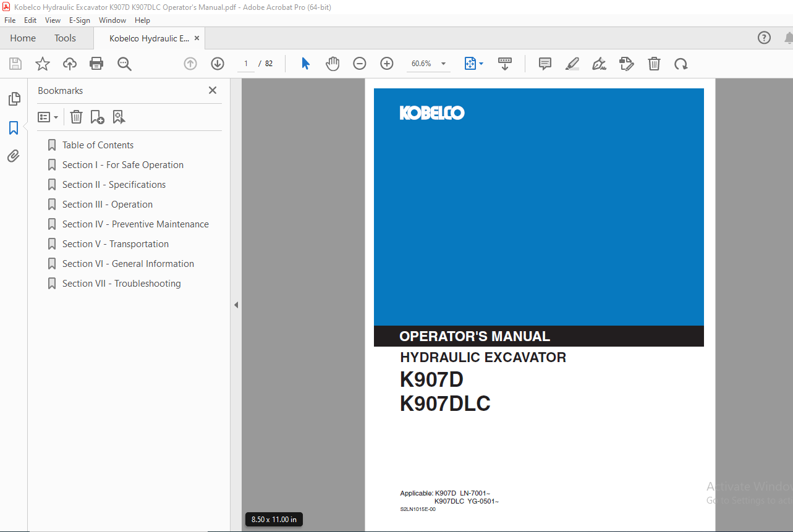This screenshot has height=532, width=793.
Task: Open the Window menu
Action: (x=112, y=20)
